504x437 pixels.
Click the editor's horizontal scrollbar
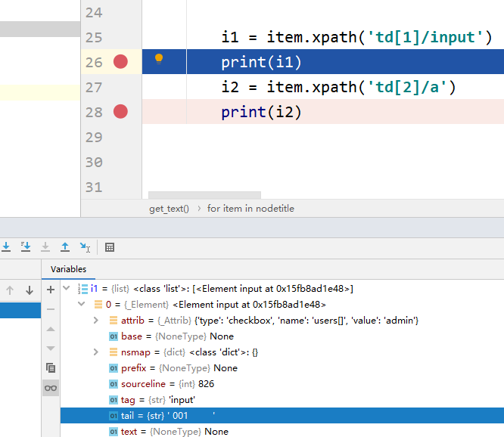(x=204, y=195)
